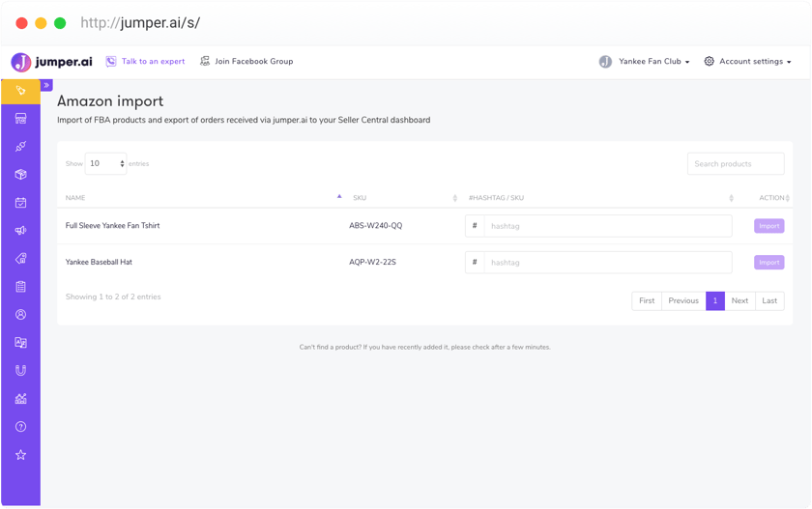812x509 pixels.
Task: Open the Show entries count selector
Action: click(x=105, y=164)
